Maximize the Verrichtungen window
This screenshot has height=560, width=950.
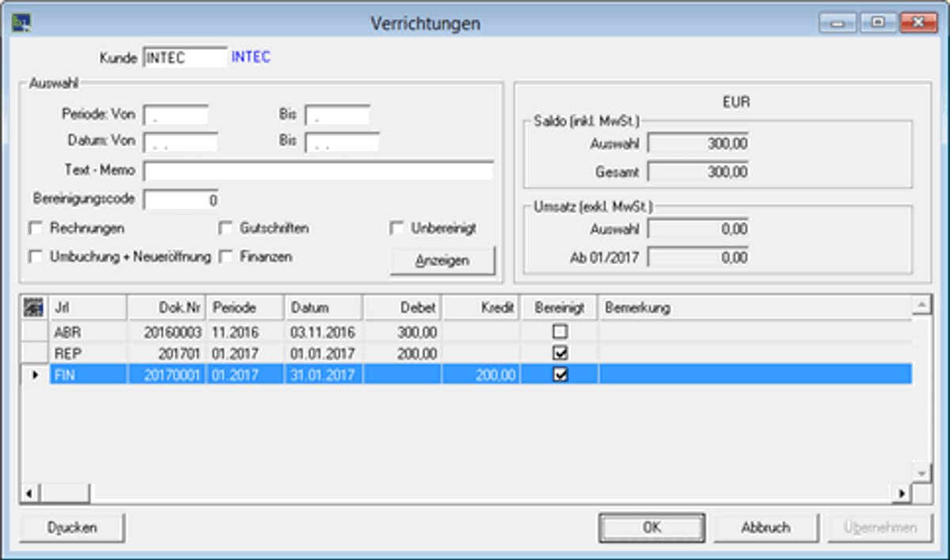pos(877,23)
